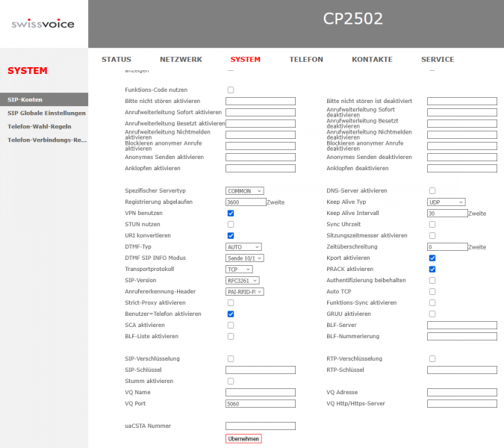The width and height of the screenshot is (504, 448).
Task: Open the SERVICE tab
Action: point(438,60)
